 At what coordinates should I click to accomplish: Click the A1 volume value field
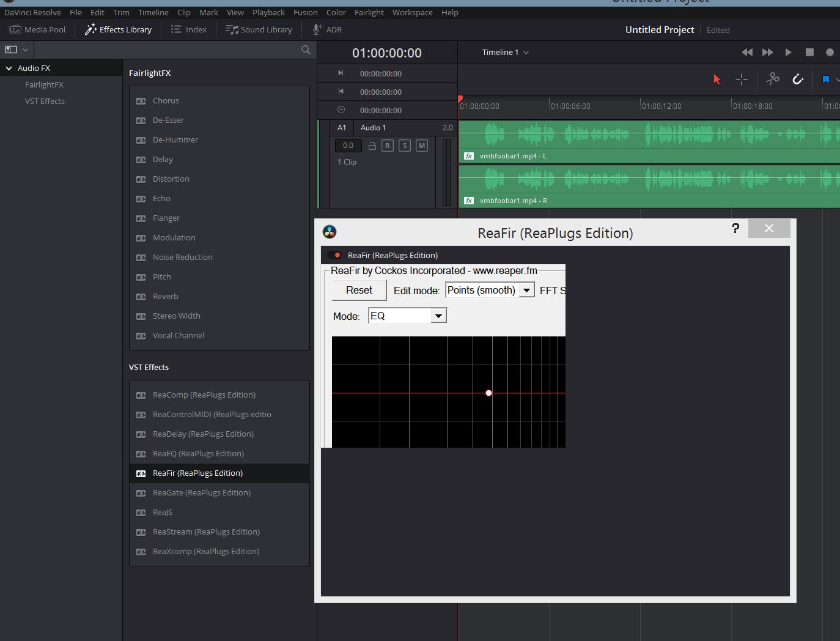[x=348, y=146]
